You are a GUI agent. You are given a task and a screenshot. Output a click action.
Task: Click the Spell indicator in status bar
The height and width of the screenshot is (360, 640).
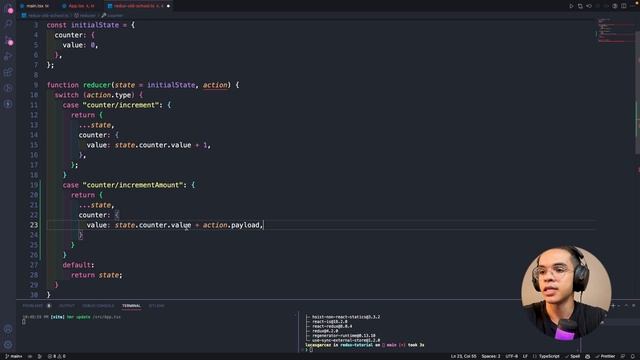pyautogui.click(x=573, y=356)
